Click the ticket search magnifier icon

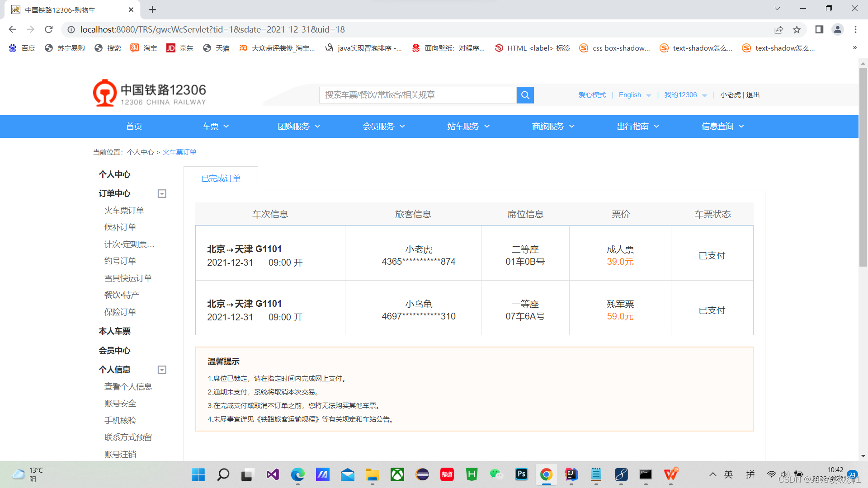tap(524, 95)
